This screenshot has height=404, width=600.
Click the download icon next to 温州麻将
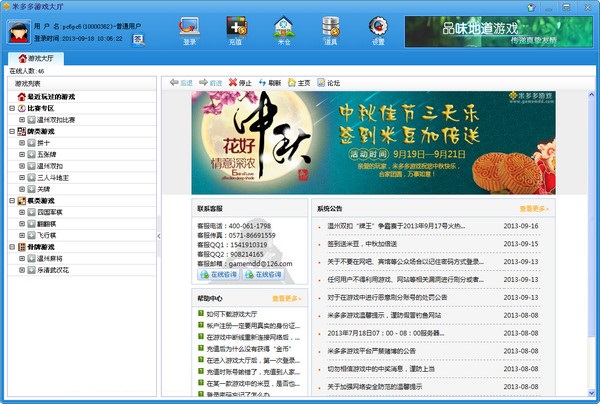pyautogui.click(x=31, y=259)
